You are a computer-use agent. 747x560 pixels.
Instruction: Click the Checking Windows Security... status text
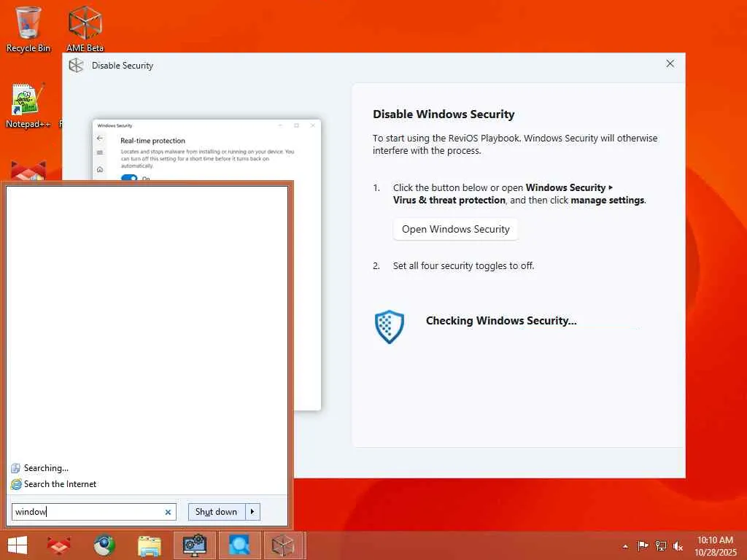[501, 321]
